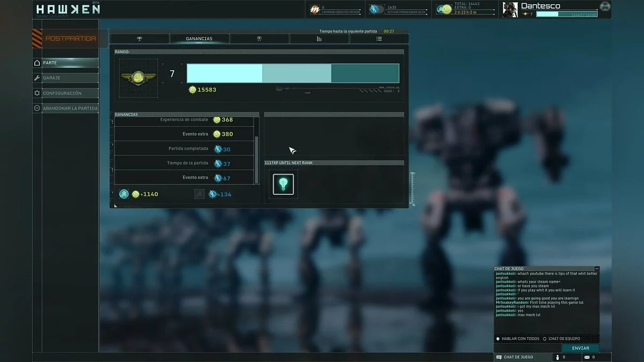Select the lightbulb reward icon below next rank
This screenshot has width=644, height=362.
coord(282,184)
